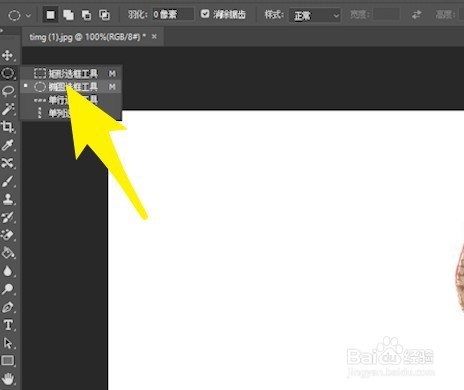The height and width of the screenshot is (390, 464).
Task: Click the width (宽度) input field
Action: pyautogui.click(x=386, y=15)
